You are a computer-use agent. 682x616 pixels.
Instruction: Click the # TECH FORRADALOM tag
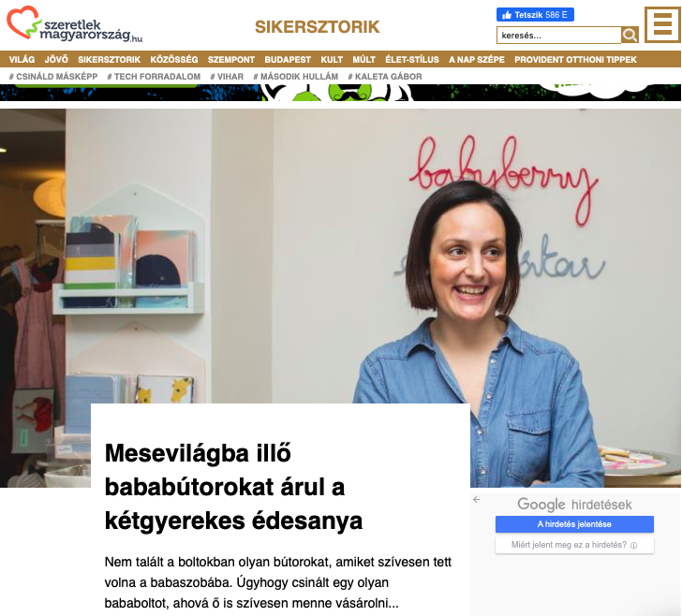pyautogui.click(x=154, y=77)
